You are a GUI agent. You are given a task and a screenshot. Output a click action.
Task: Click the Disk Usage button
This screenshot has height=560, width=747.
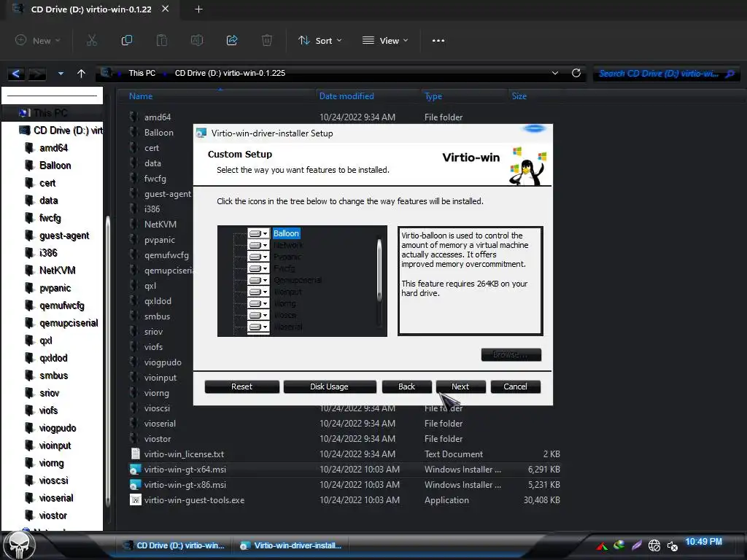tap(330, 386)
